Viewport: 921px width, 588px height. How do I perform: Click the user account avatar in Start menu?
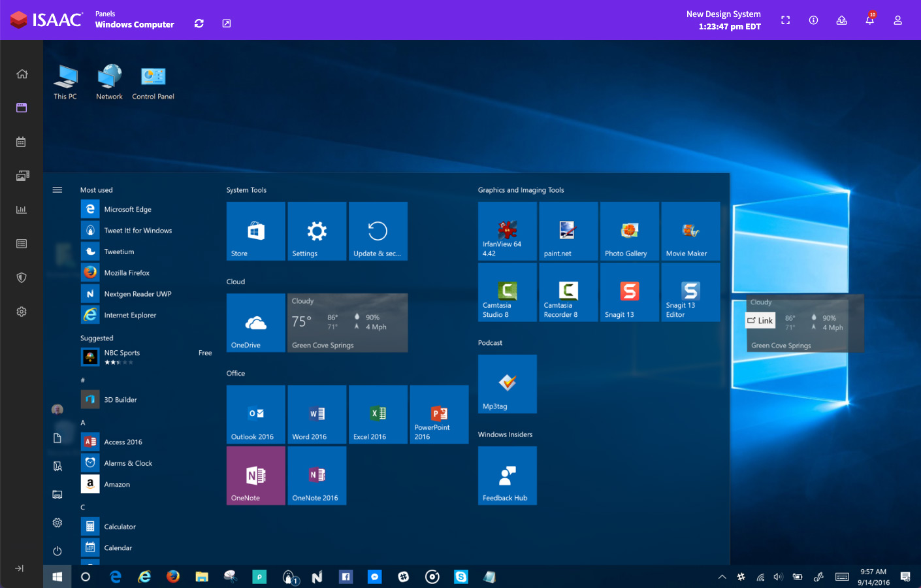point(57,410)
